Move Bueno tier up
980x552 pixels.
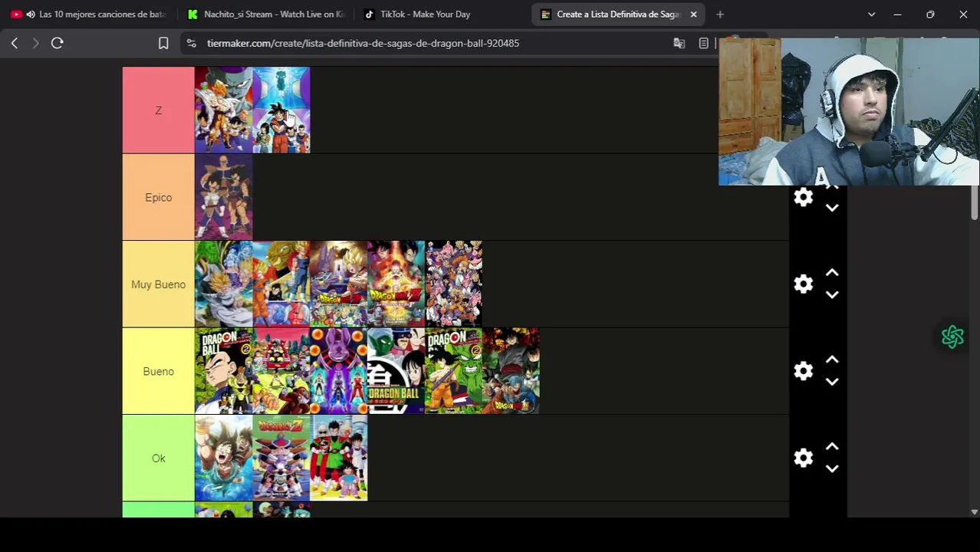pos(832,360)
